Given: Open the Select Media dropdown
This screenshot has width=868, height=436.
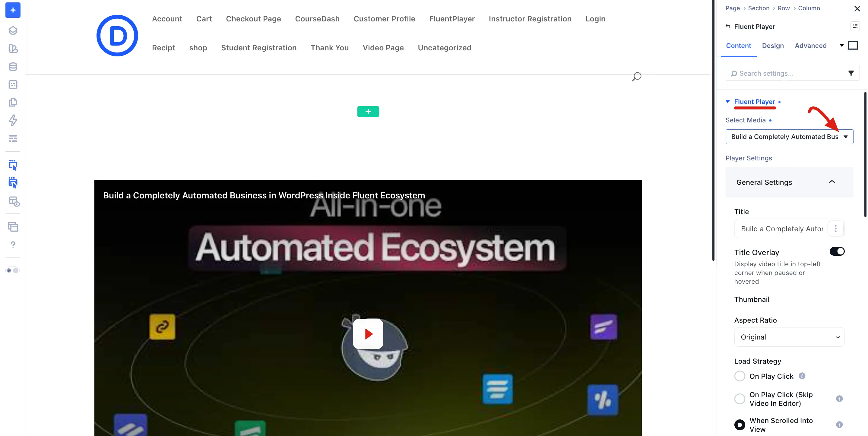Looking at the screenshot, I should (x=789, y=137).
